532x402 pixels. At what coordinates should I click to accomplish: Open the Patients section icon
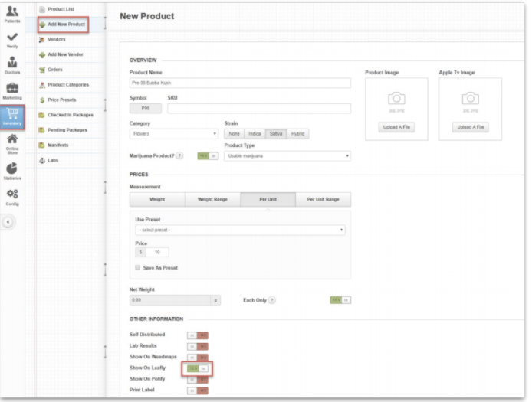pos(12,11)
